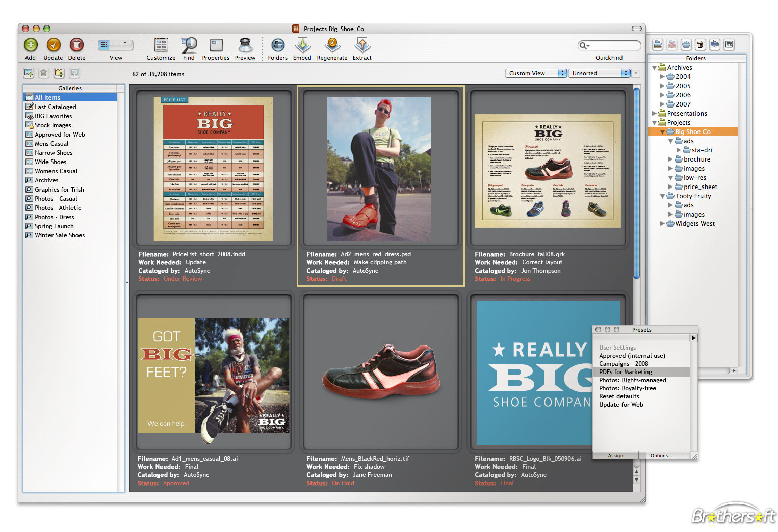
Task: Click the Update toolbar icon
Action: [x=54, y=45]
